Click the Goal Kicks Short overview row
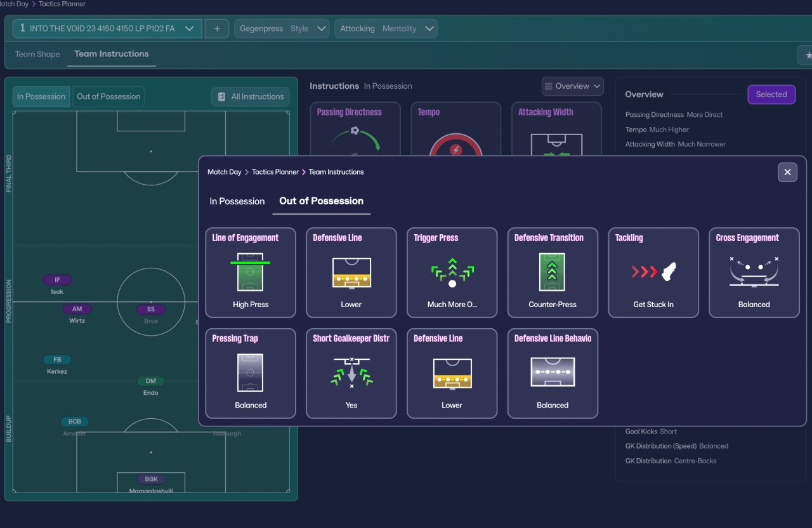The image size is (812, 528). coord(651,432)
